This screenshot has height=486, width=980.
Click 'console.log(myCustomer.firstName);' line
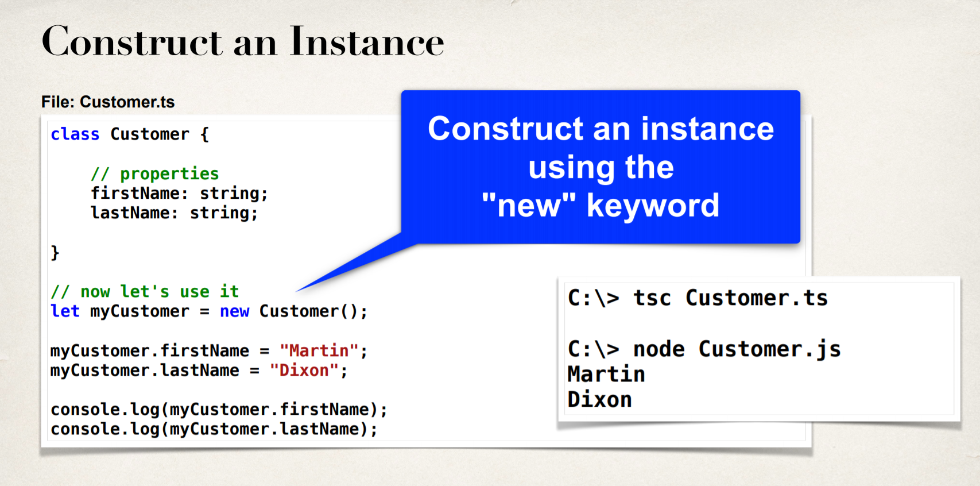tap(219, 410)
